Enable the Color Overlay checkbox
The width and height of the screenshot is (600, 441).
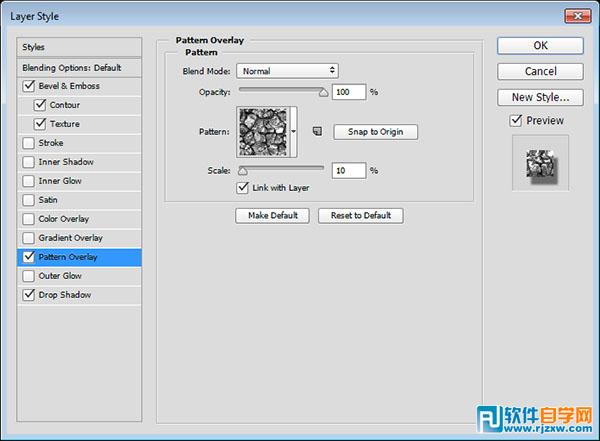point(29,219)
